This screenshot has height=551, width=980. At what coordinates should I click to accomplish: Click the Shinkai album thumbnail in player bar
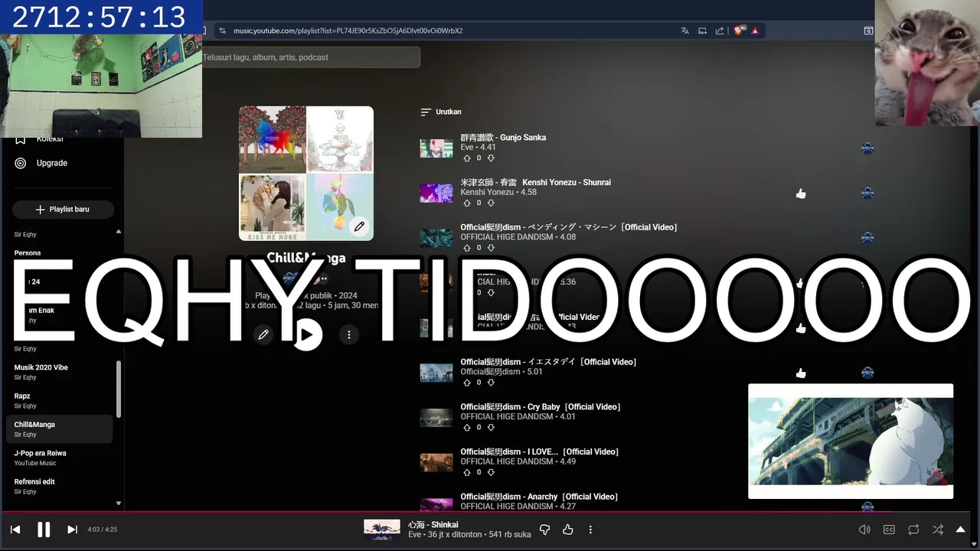(x=382, y=530)
